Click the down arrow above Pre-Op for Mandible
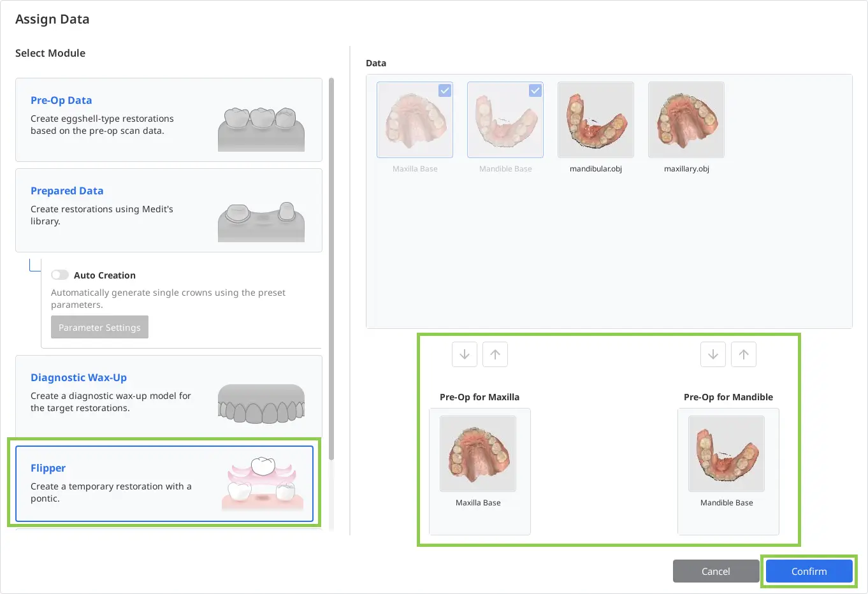This screenshot has height=594, width=868. pyautogui.click(x=713, y=354)
